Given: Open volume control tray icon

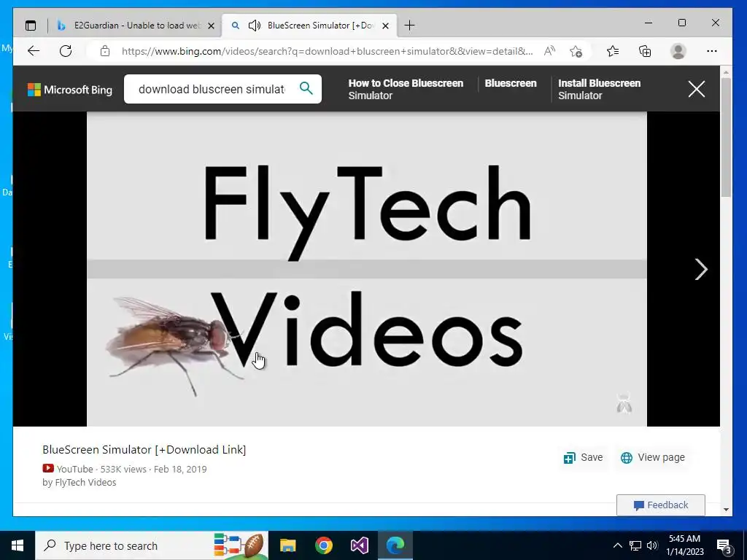Looking at the screenshot, I should pos(653,545).
